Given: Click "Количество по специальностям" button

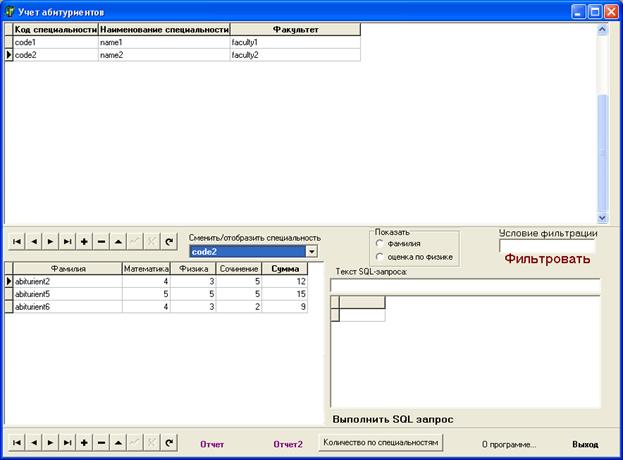Looking at the screenshot, I should point(380,442).
